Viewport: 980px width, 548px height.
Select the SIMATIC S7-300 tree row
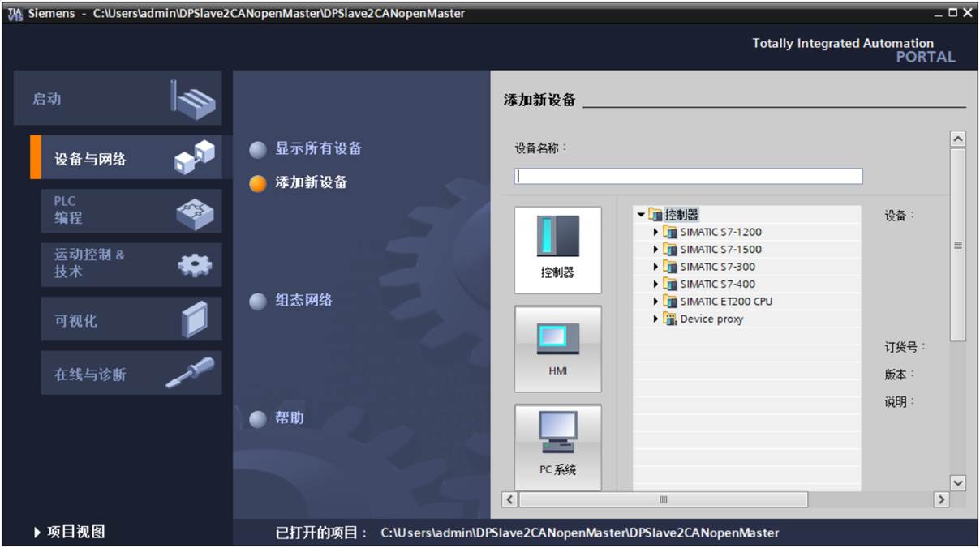746,267
